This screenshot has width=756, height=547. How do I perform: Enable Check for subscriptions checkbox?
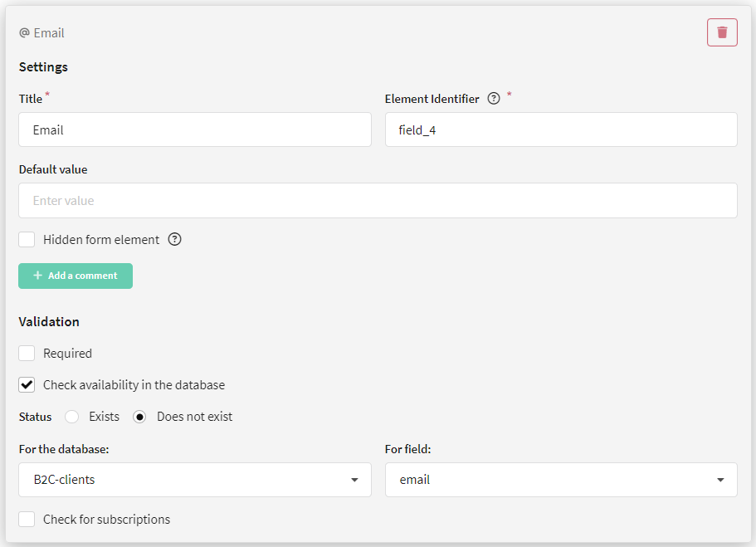click(27, 519)
